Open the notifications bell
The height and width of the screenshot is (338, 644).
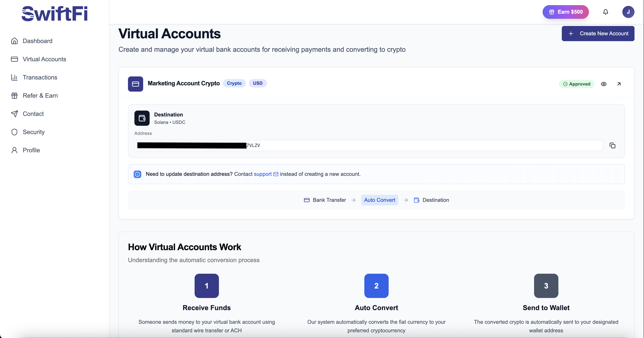click(x=605, y=12)
